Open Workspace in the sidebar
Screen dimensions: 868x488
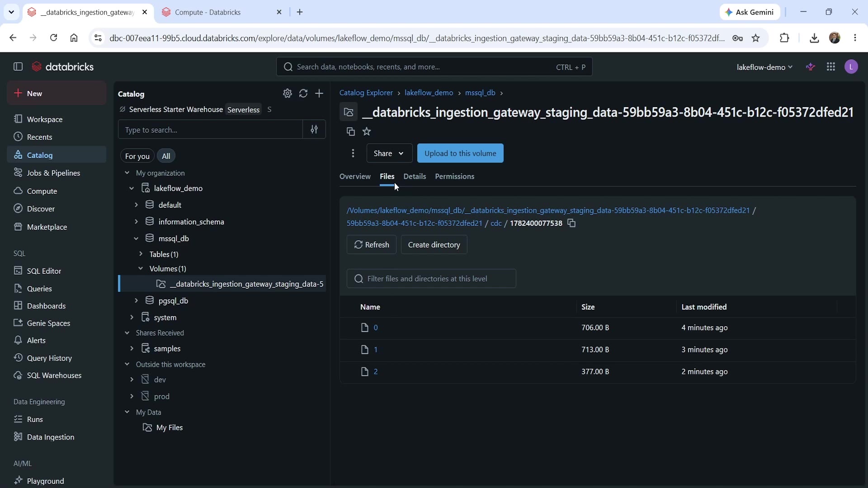[x=57, y=119]
